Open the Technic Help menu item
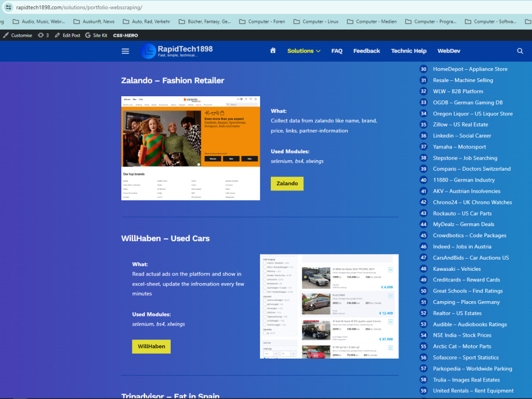532x399 pixels. coord(409,51)
